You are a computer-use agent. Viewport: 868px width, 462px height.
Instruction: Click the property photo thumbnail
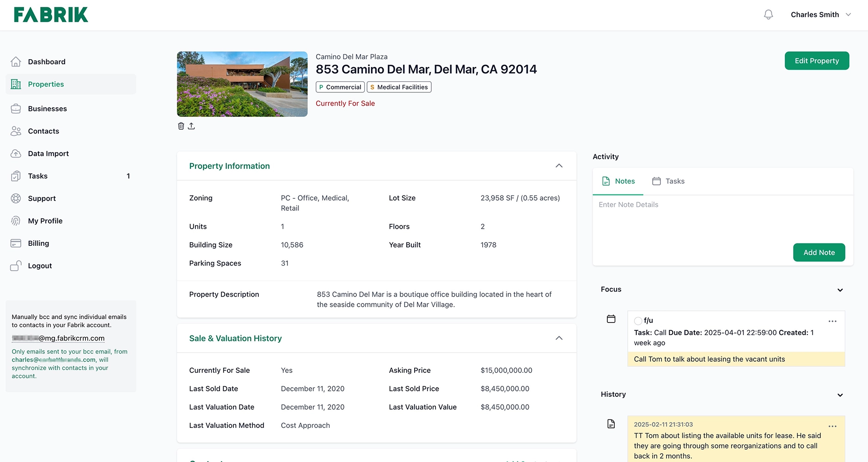(x=242, y=84)
